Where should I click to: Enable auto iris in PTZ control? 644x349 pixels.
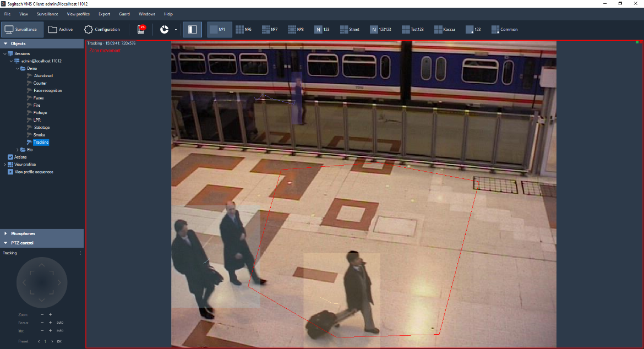pos(59,330)
